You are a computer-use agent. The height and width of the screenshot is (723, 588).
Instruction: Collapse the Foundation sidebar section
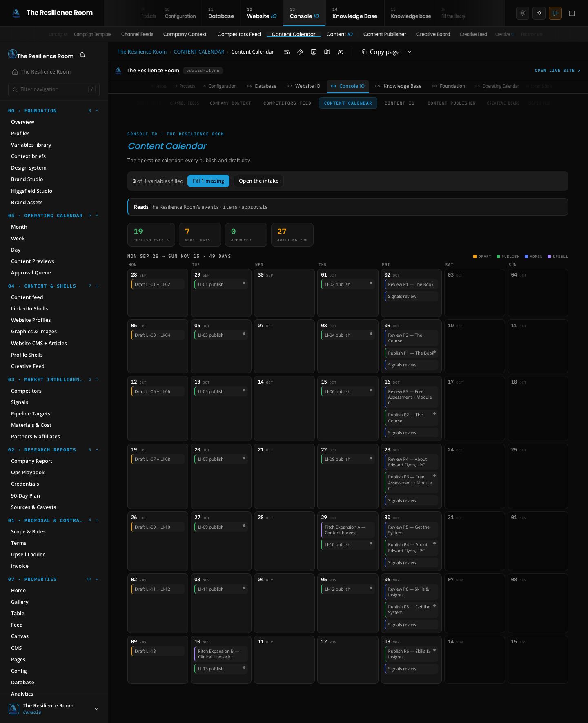click(97, 111)
